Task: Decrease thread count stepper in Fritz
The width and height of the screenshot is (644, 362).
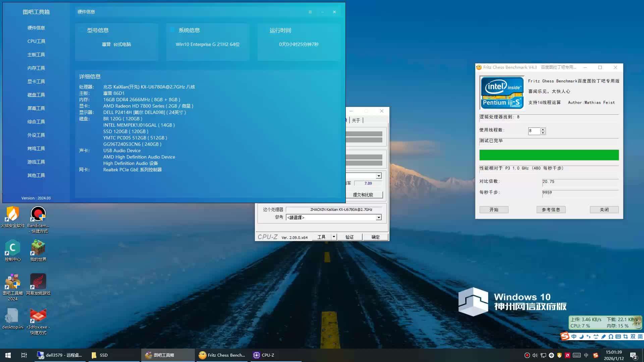Action: (x=543, y=133)
